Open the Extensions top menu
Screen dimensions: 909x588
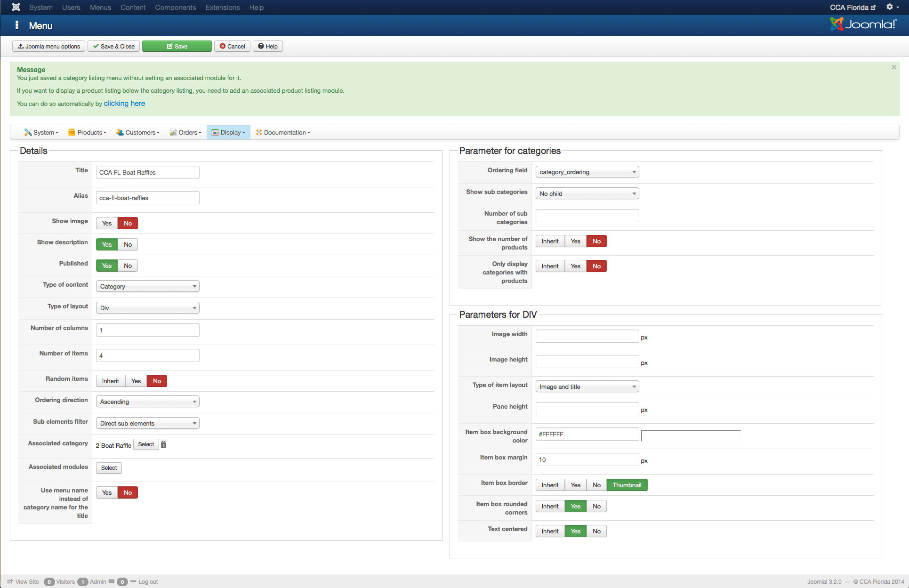point(222,8)
